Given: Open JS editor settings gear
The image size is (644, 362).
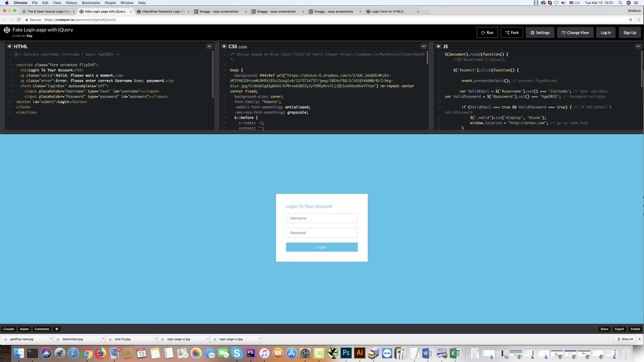Looking at the screenshot, I should pyautogui.click(x=438, y=46).
